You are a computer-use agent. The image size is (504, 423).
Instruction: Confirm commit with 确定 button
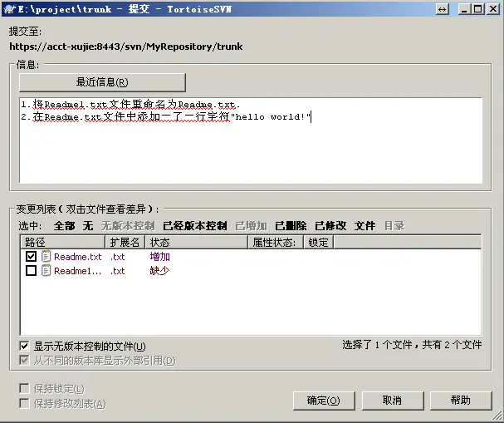(324, 401)
